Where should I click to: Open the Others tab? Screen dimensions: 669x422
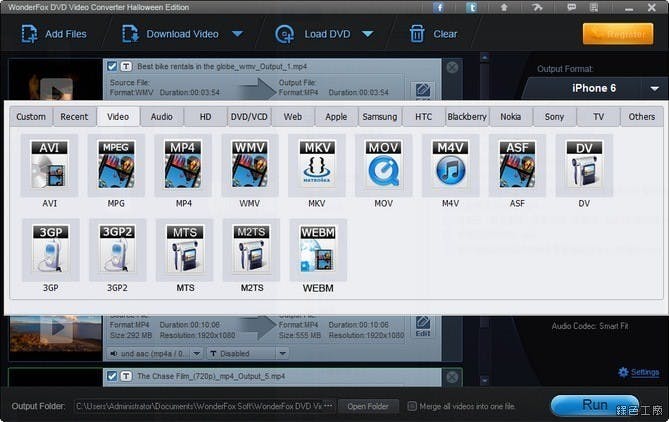click(x=642, y=117)
